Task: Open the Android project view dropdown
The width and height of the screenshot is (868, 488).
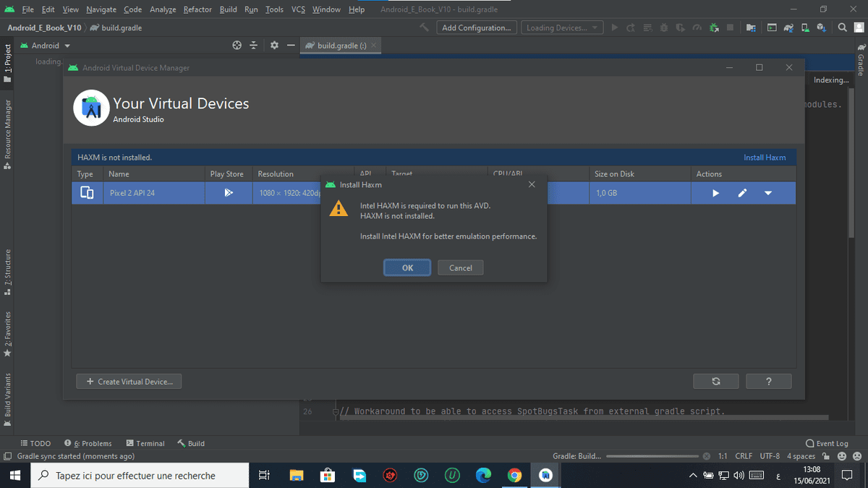Action: click(x=51, y=46)
